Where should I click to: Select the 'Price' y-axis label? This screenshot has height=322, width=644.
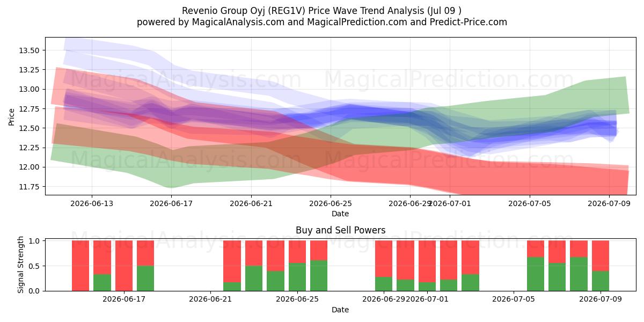click(x=12, y=116)
